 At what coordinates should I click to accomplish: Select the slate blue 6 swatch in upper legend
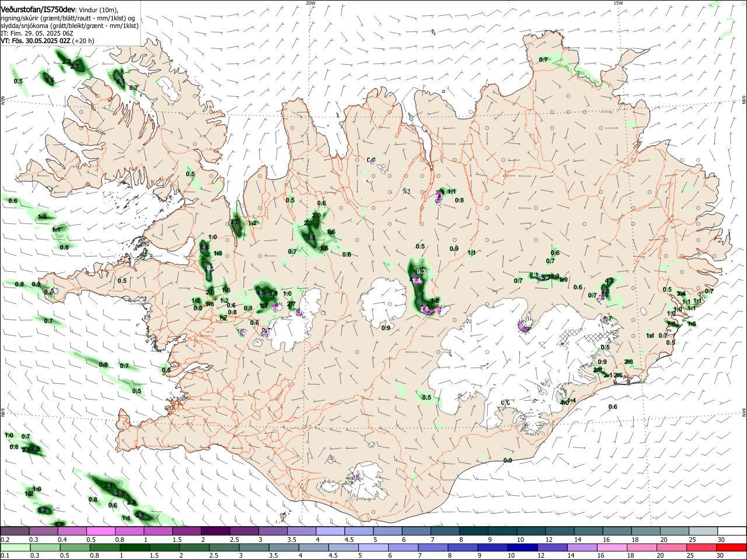point(416,531)
